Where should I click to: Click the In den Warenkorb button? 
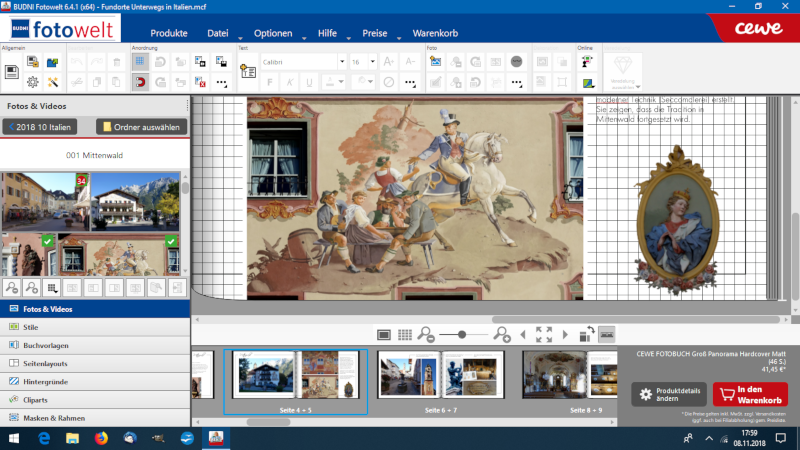click(750, 392)
